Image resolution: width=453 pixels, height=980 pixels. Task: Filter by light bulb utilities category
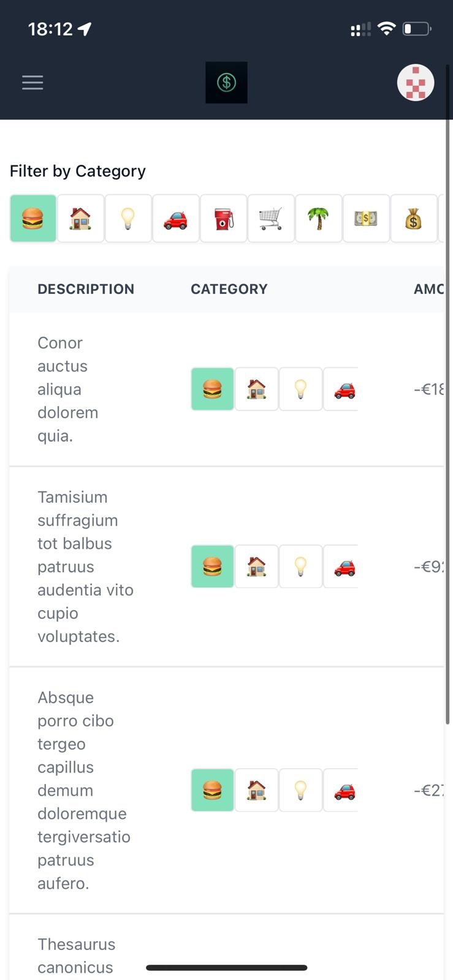tap(128, 219)
